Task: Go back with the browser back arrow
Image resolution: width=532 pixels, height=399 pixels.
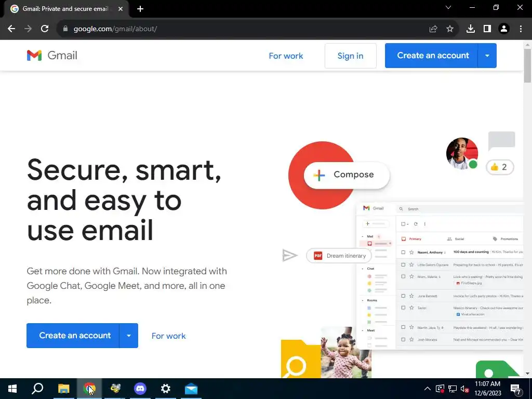Action: point(11,29)
